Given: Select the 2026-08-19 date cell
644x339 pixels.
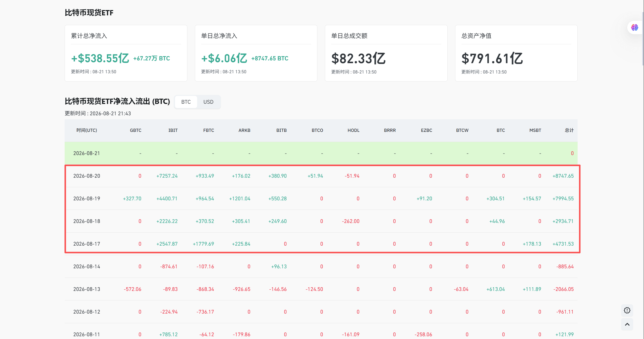Looking at the screenshot, I should coord(87,199).
